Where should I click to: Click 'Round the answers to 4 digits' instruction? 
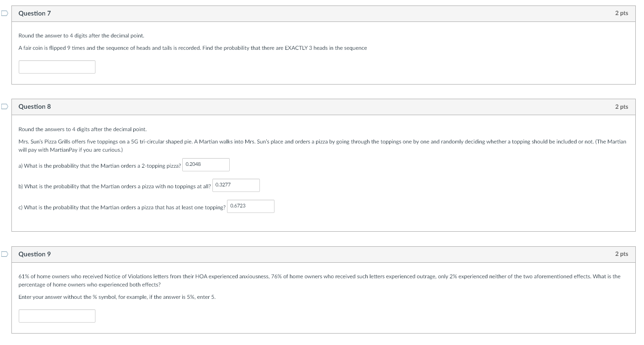pyautogui.click(x=83, y=129)
